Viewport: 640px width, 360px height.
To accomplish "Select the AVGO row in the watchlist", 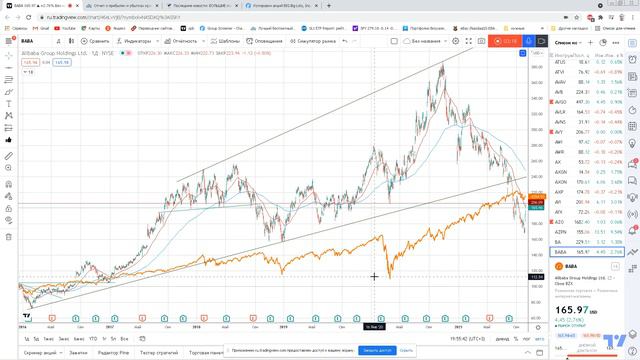I will (587, 102).
